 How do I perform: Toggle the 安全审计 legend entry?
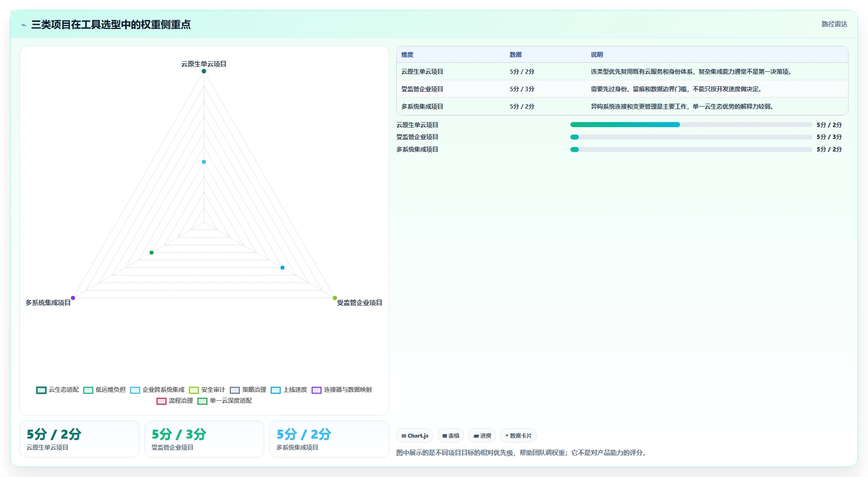point(207,390)
